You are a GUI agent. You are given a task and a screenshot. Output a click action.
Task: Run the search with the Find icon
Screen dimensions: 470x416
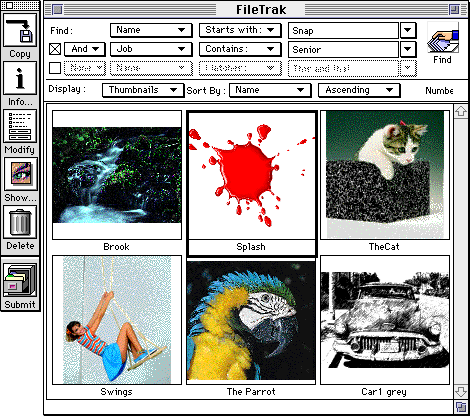[x=443, y=38]
